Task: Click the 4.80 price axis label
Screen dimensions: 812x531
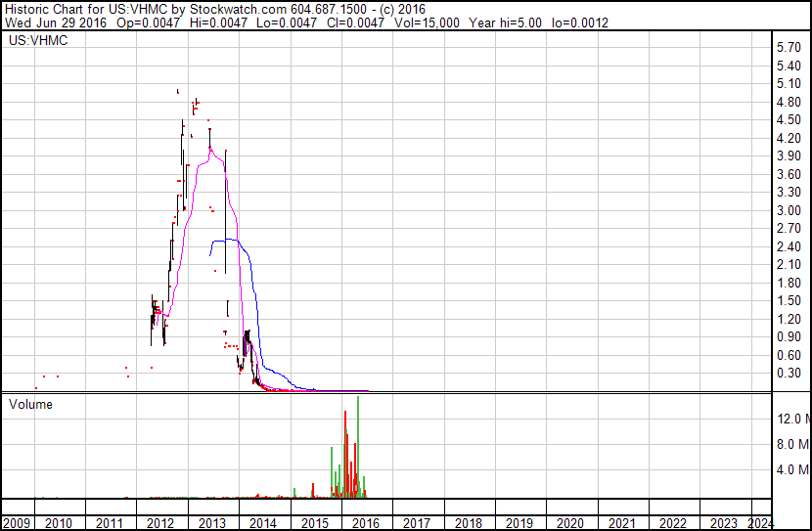Action: (x=789, y=102)
